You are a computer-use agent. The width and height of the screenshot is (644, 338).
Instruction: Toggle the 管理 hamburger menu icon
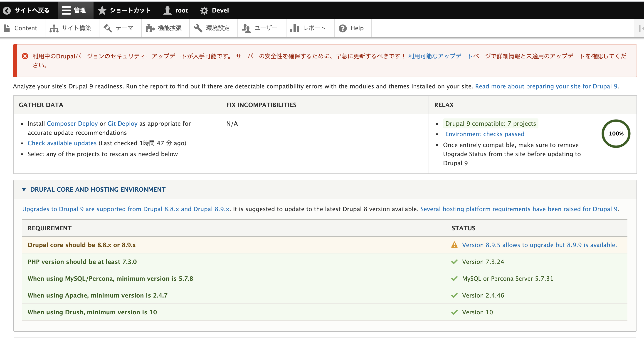click(66, 10)
